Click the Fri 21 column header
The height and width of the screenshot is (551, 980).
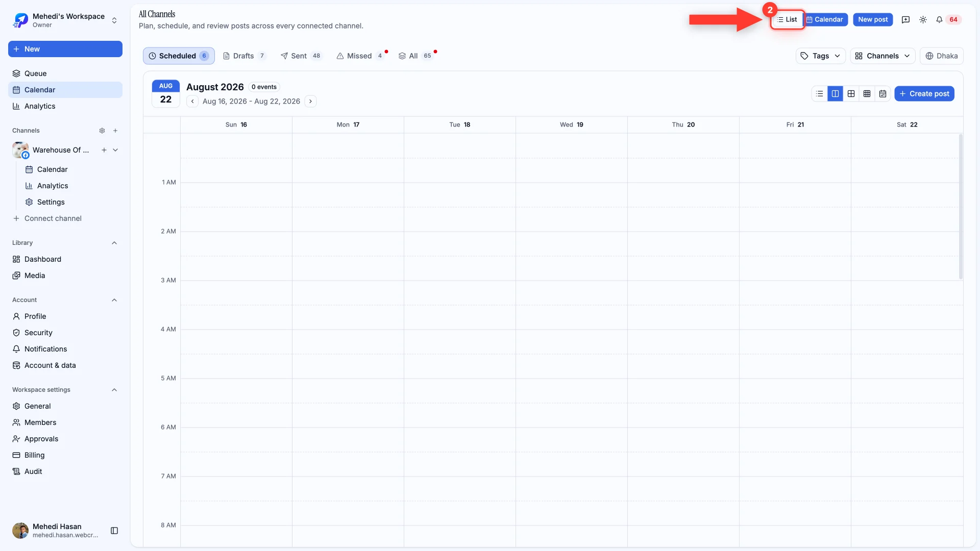[x=795, y=124]
